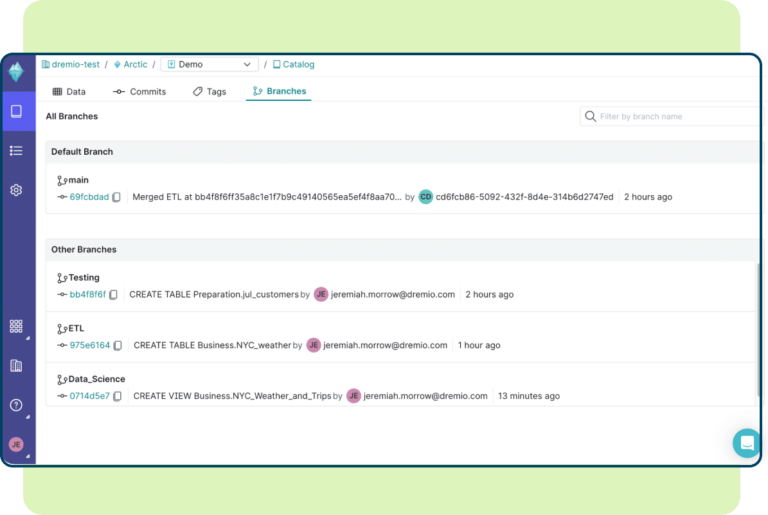
Task: Switch to the Data tab
Action: coord(69,92)
